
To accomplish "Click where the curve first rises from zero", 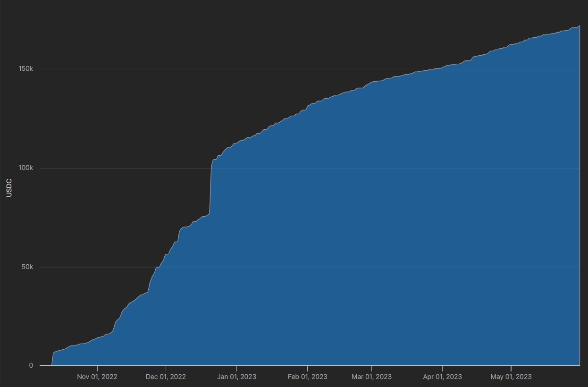I will click(51, 362).
